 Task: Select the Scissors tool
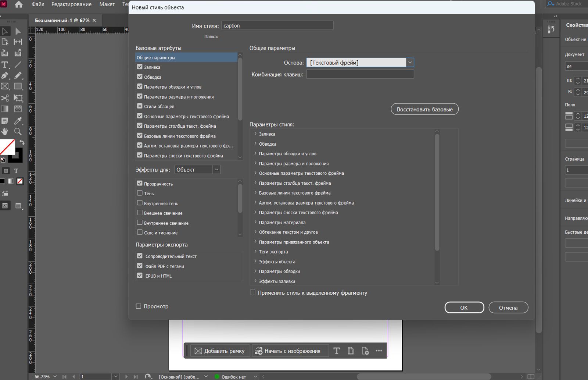tap(5, 98)
